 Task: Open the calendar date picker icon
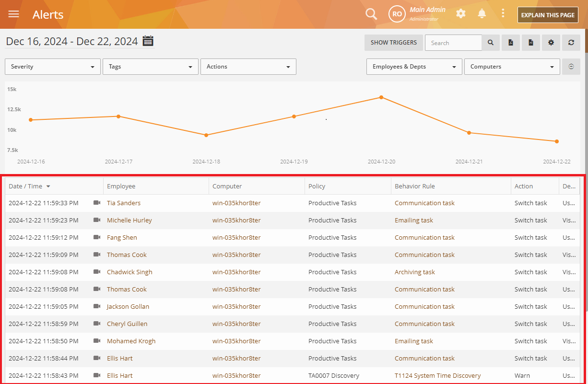[x=148, y=41]
